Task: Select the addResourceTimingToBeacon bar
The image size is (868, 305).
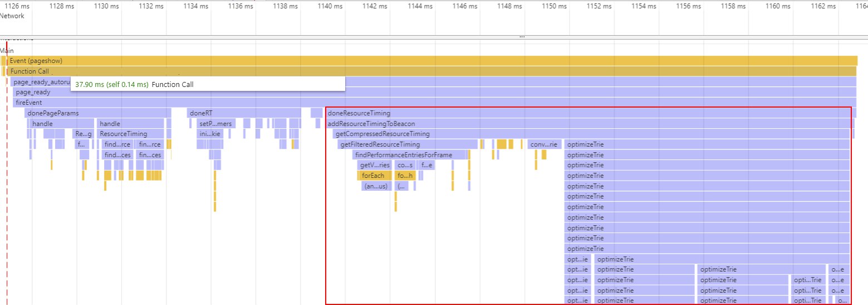Action: point(588,123)
